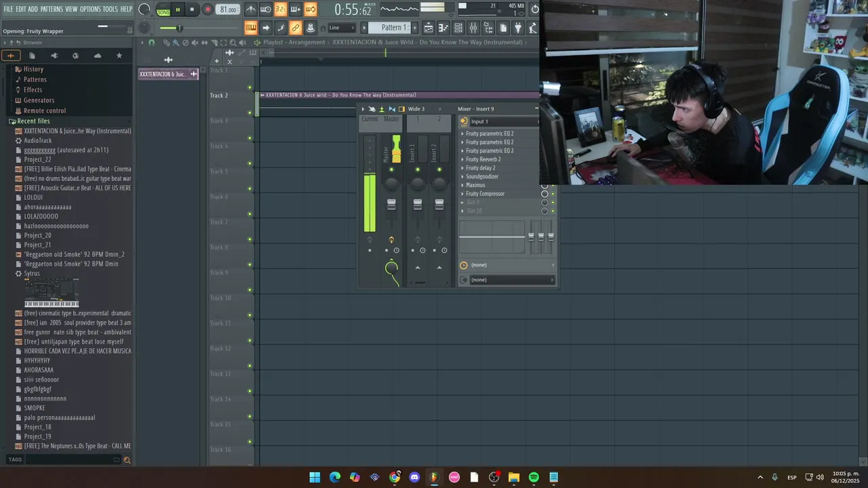Image resolution: width=868 pixels, height=488 pixels.
Task: Toggle the recording countdown 3.2.1 icon
Action: 281,9
